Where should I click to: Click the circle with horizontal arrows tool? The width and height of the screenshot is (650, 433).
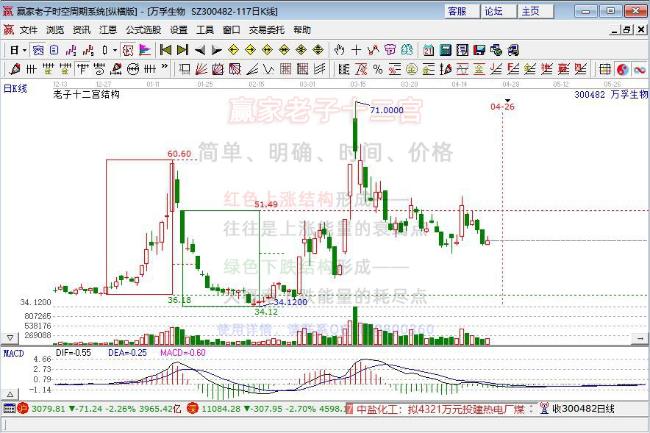(x=133, y=69)
